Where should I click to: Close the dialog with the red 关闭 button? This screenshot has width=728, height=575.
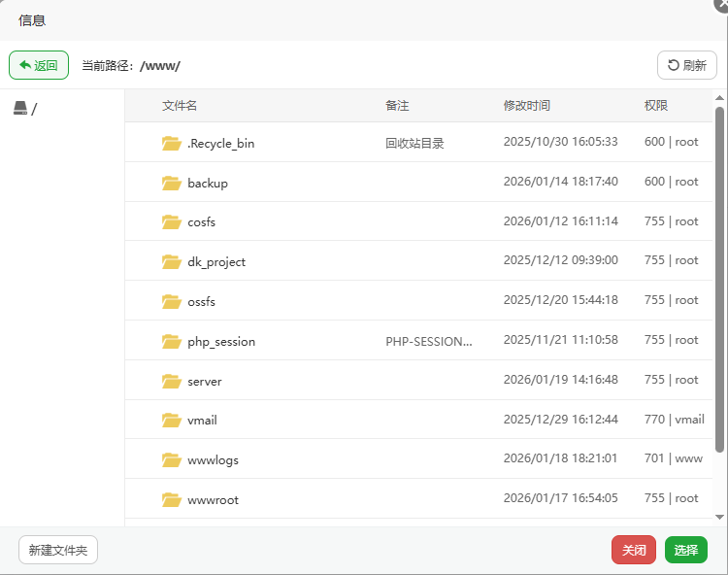coord(633,550)
